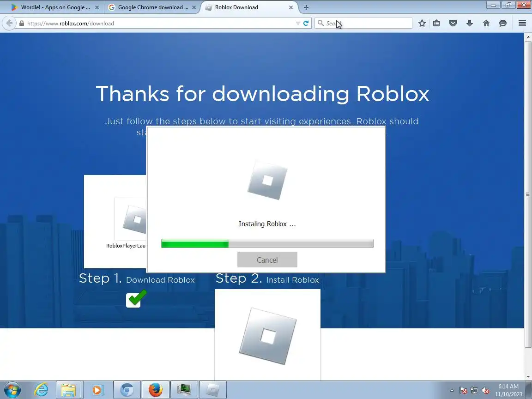The height and width of the screenshot is (399, 532).
Task: Click the network status tray icon
Action: (474, 391)
